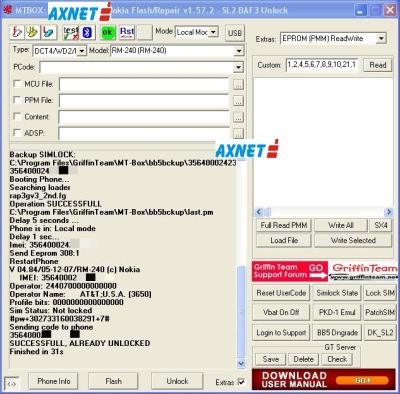Click the Reset UserCode button
Screen dimensions: 400x394
[x=281, y=293]
